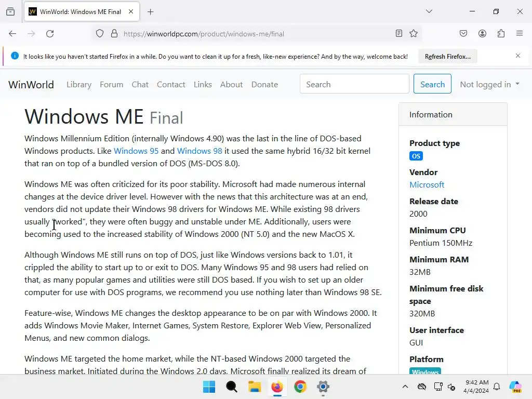Image resolution: width=532 pixels, height=399 pixels.
Task: Click the Information panel header
Action: (x=453, y=114)
